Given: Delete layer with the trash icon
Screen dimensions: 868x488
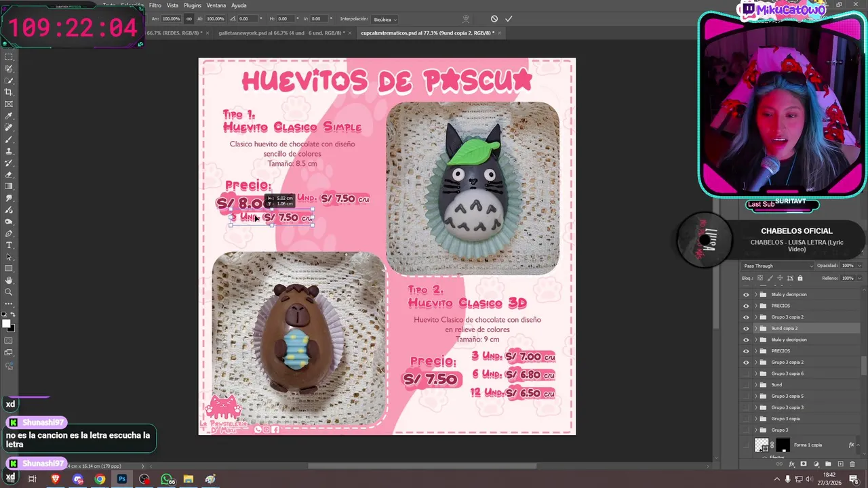Looking at the screenshot, I should pyautogui.click(x=852, y=464).
